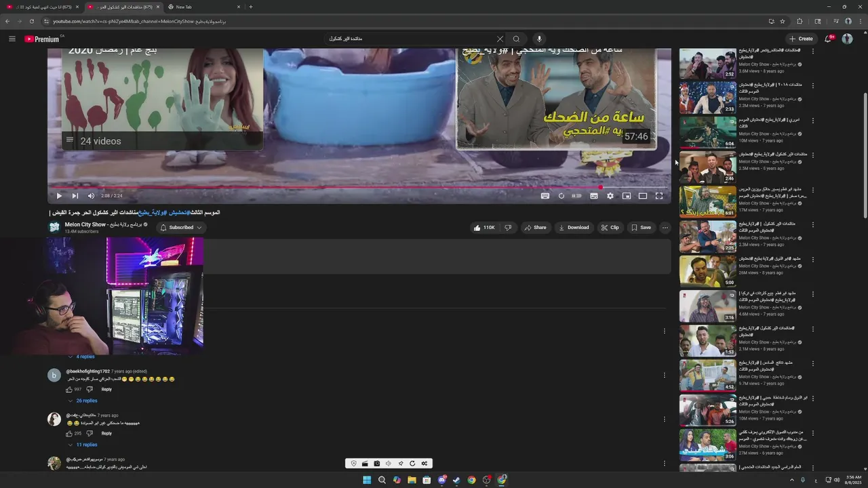Click the camera icon in the overlay toolbar
This screenshot has height=488, width=868.
click(x=376, y=464)
